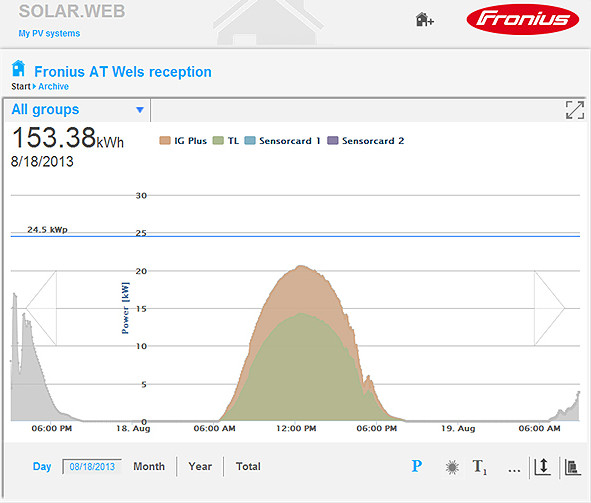Go to next day with right arrow
This screenshot has width=591, height=503.
[550, 308]
